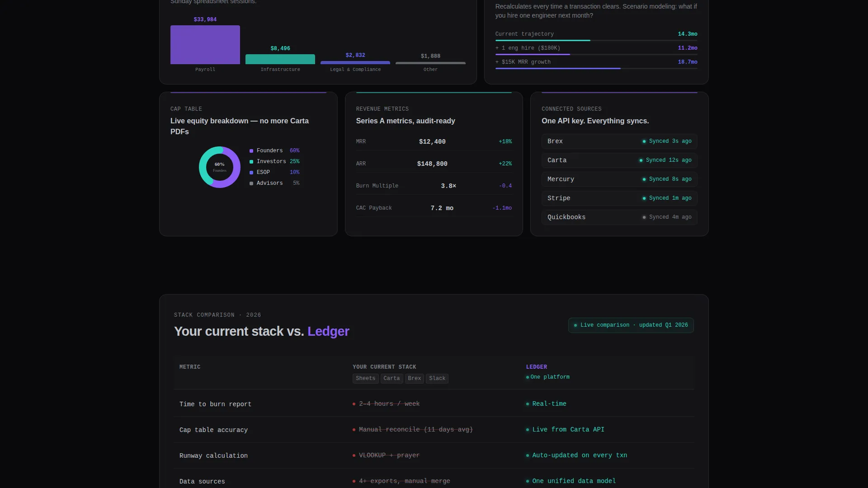Click the Slack stack tag
Screen dimensions: 868x488
[437, 379]
